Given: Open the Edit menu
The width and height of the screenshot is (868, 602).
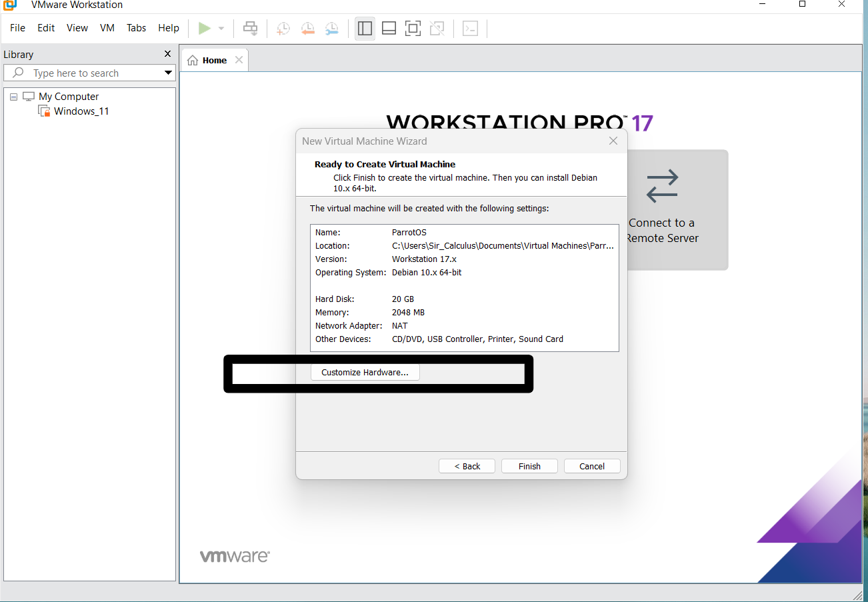Looking at the screenshot, I should [x=46, y=28].
